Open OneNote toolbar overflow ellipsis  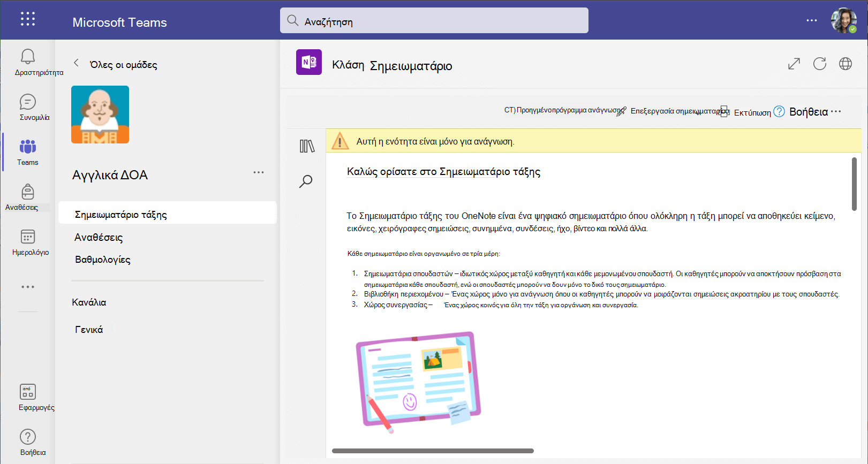[x=836, y=111]
